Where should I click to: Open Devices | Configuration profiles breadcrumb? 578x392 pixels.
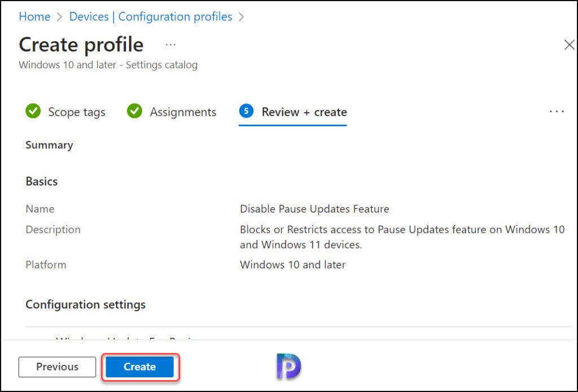[x=151, y=16]
